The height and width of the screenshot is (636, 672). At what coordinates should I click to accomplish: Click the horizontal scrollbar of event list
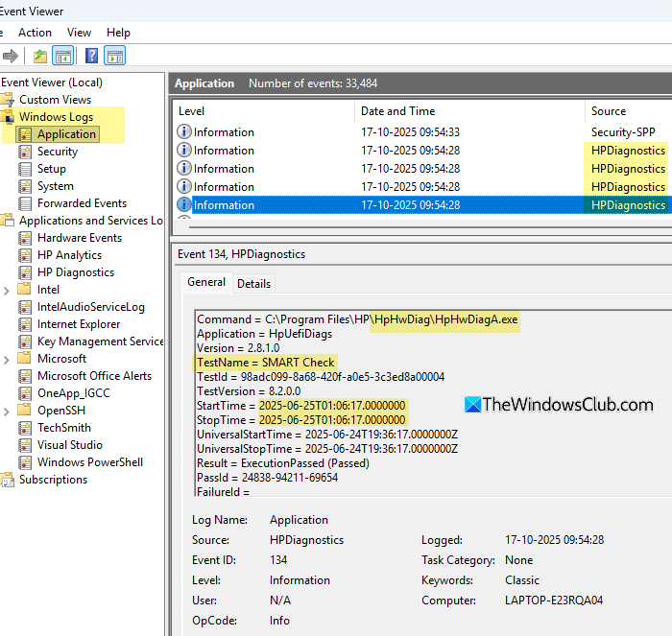pyautogui.click(x=430, y=227)
